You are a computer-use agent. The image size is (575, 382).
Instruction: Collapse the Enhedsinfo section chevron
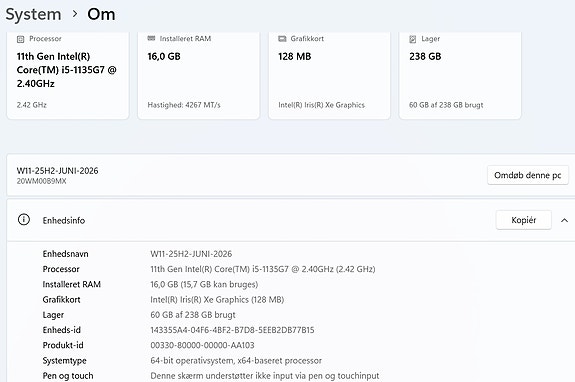point(564,220)
